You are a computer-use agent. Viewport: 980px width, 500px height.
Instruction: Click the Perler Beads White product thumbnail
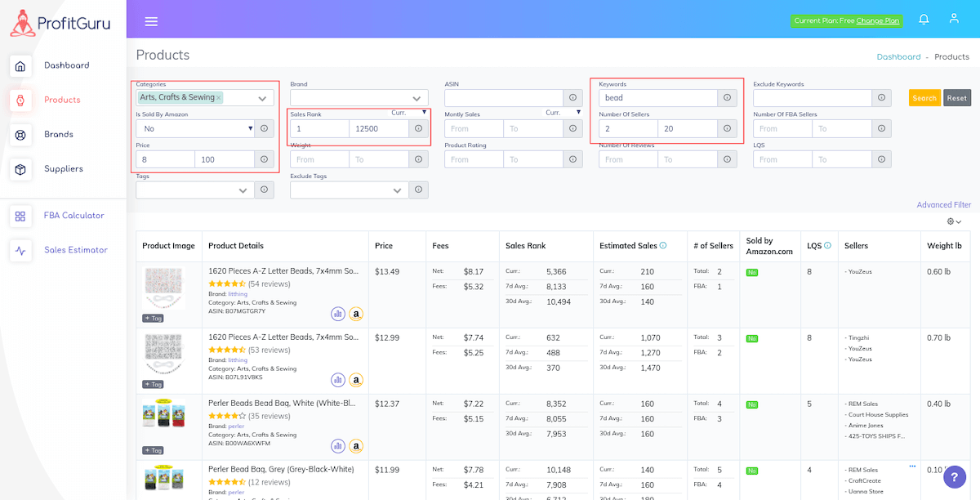coord(164,414)
